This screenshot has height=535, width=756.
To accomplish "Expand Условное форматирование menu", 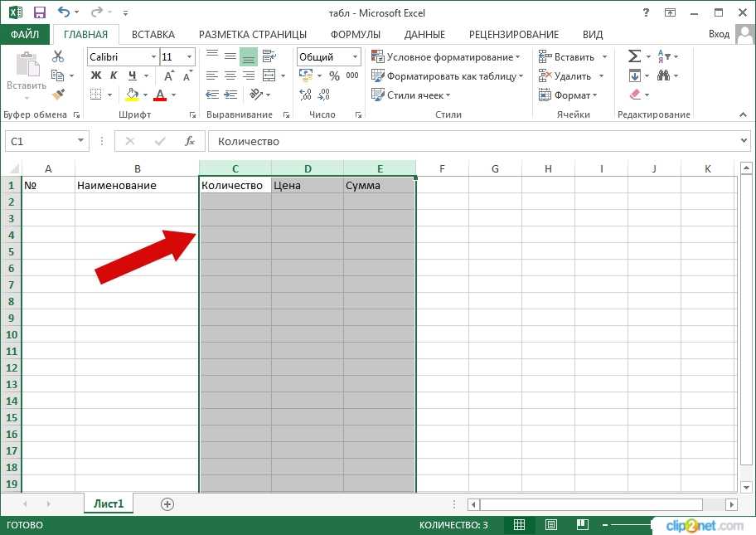I will coord(445,57).
